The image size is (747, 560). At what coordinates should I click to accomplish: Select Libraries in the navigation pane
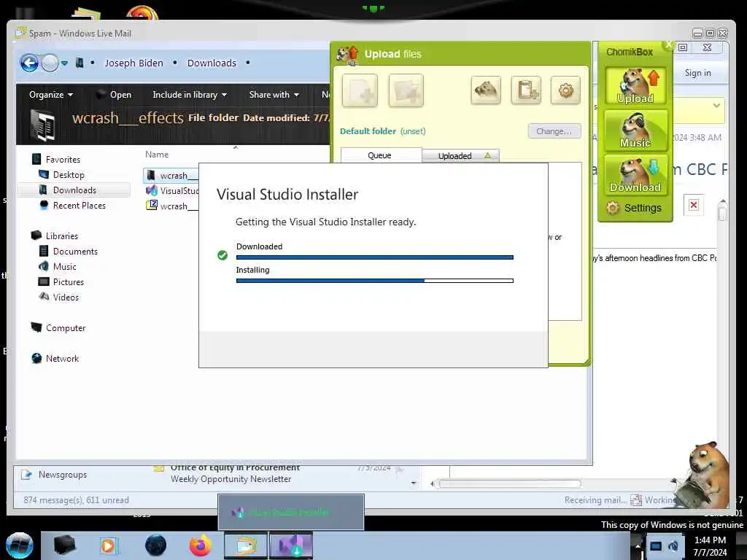[55, 236]
